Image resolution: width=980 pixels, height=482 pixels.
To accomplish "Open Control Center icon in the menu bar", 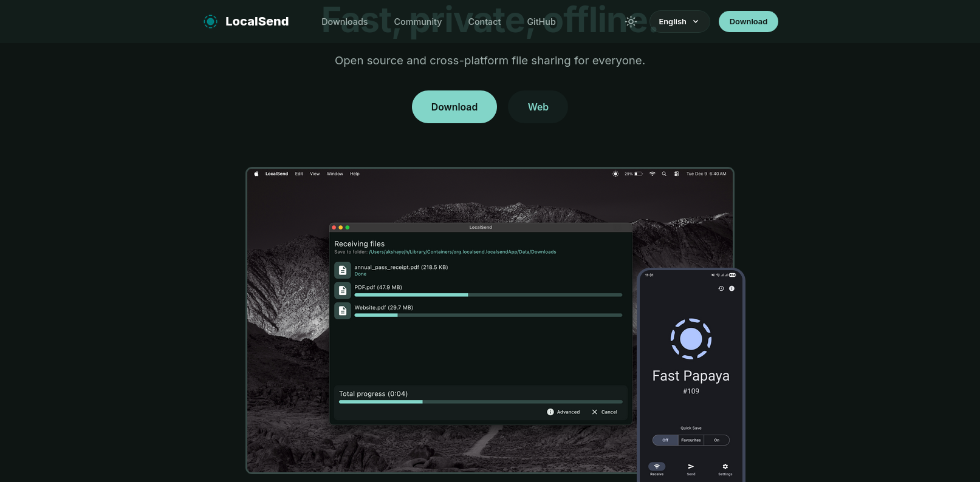I will [x=676, y=174].
